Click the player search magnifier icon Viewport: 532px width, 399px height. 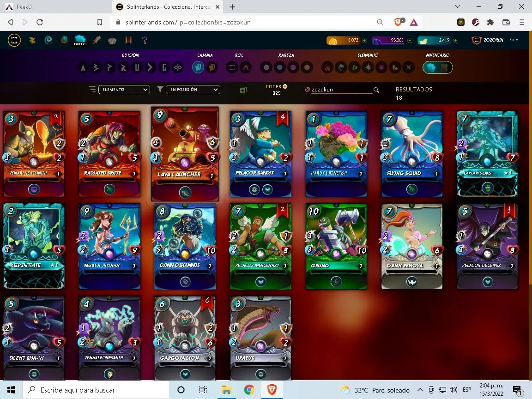tap(376, 90)
